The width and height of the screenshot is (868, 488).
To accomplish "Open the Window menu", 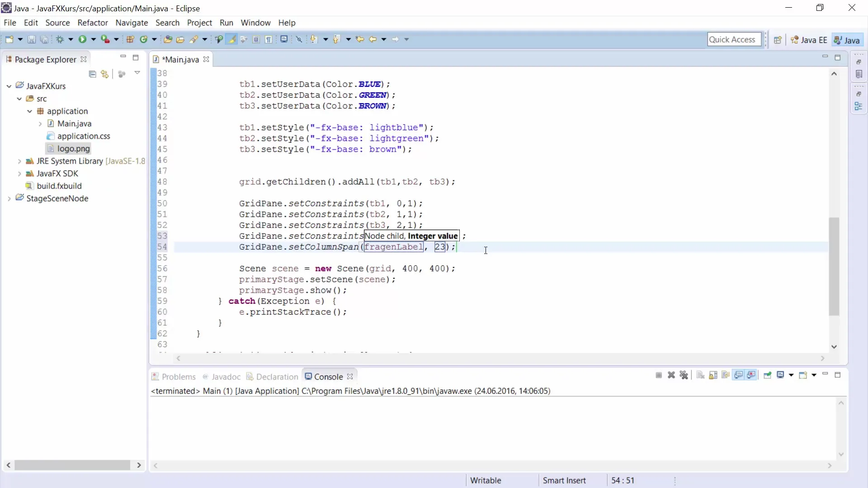I will [255, 23].
